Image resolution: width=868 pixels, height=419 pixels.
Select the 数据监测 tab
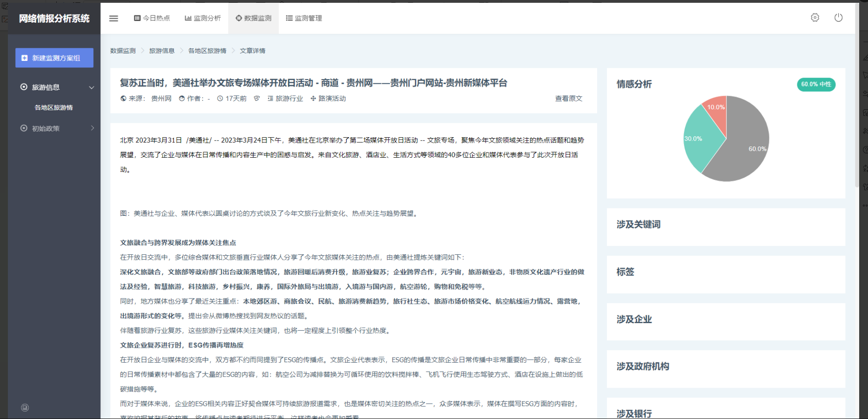coord(253,18)
